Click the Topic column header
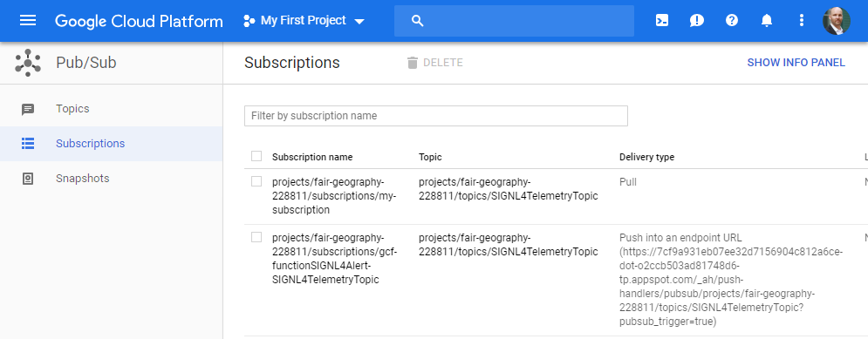Screen dimensions: 868x339 [x=430, y=157]
